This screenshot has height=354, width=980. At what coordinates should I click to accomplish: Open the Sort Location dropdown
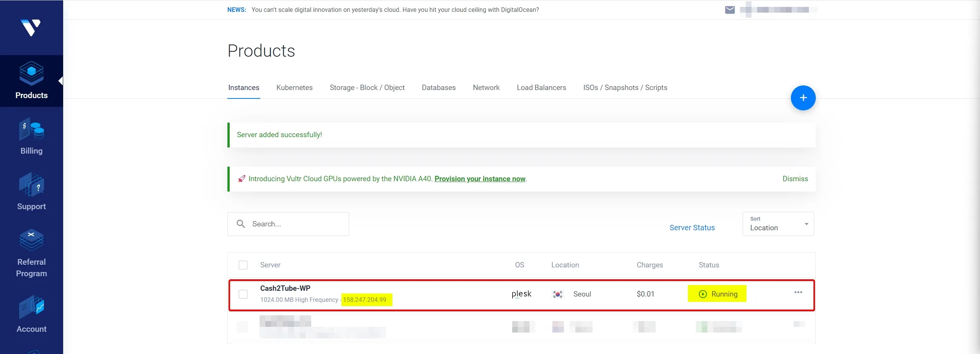pyautogui.click(x=778, y=224)
